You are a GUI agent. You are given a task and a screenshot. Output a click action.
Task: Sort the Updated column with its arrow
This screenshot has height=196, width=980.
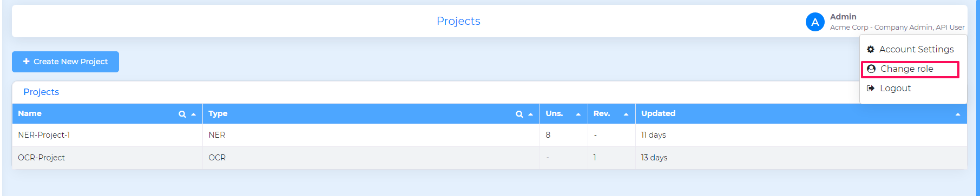[958, 114]
